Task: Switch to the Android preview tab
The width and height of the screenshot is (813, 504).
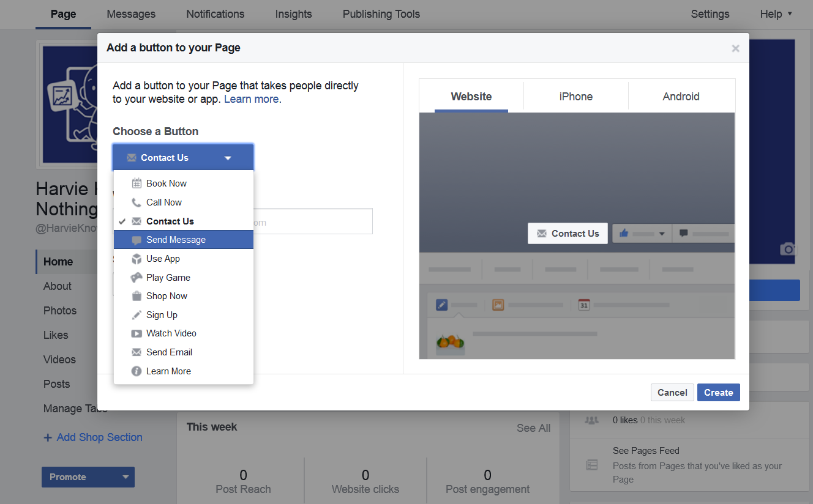Action: 681,97
